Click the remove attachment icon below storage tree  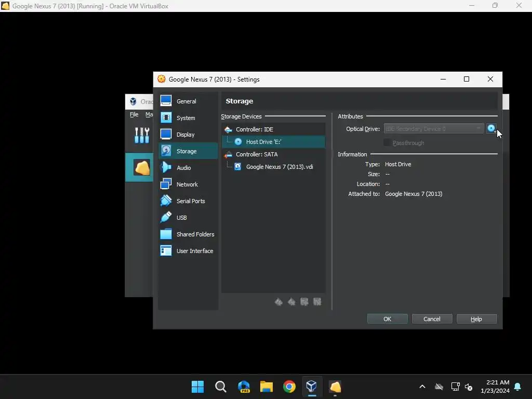pyautogui.click(x=317, y=302)
